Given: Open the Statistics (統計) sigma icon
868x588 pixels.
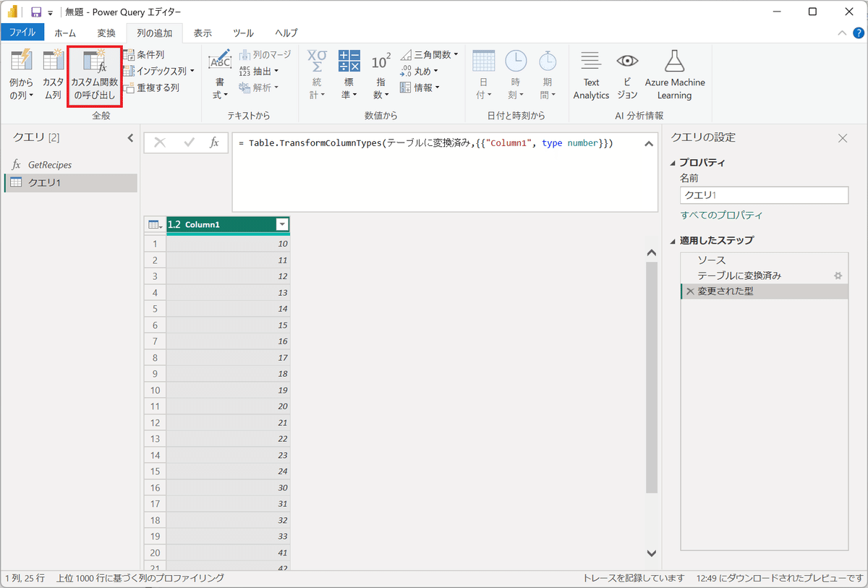Looking at the screenshot, I should 317,62.
